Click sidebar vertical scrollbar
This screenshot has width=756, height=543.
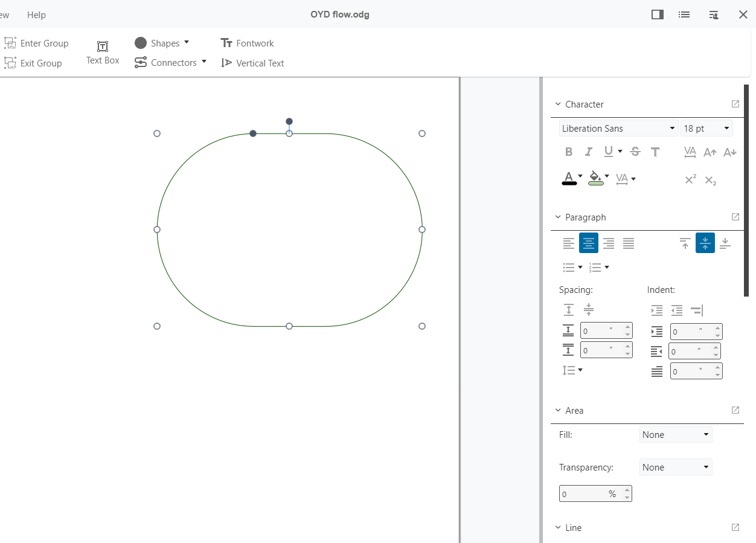click(x=746, y=190)
